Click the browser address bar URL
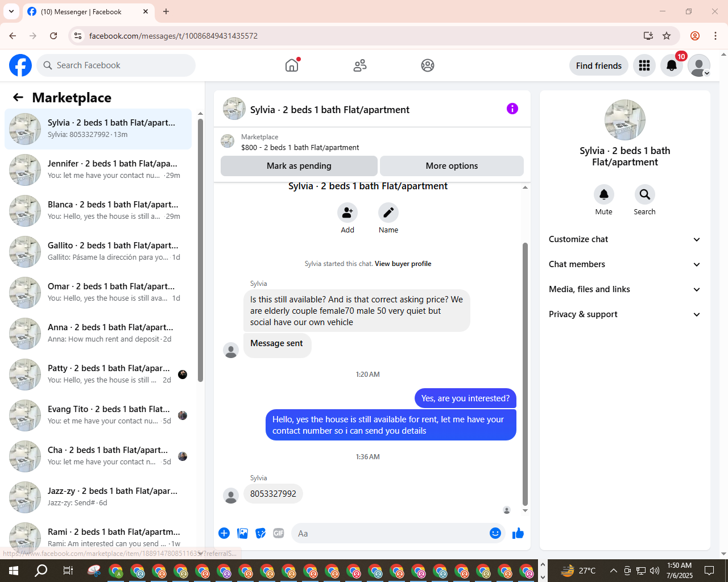This screenshot has width=728, height=582. click(173, 36)
